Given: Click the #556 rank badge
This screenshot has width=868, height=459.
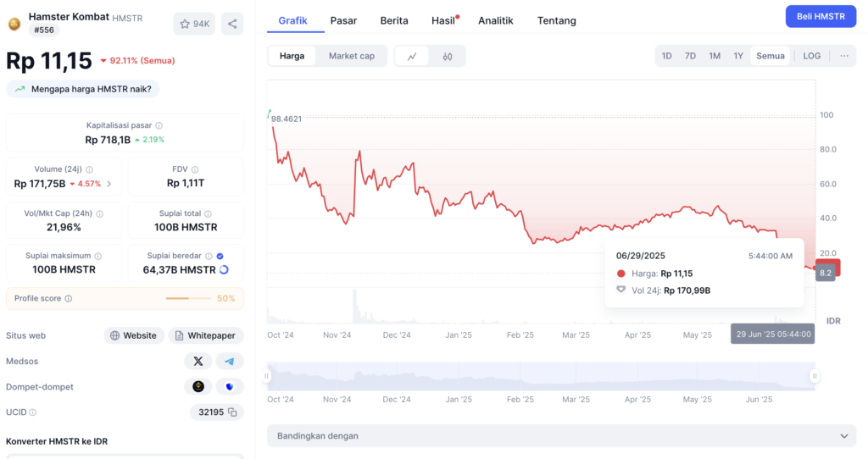Looking at the screenshot, I should click(44, 30).
